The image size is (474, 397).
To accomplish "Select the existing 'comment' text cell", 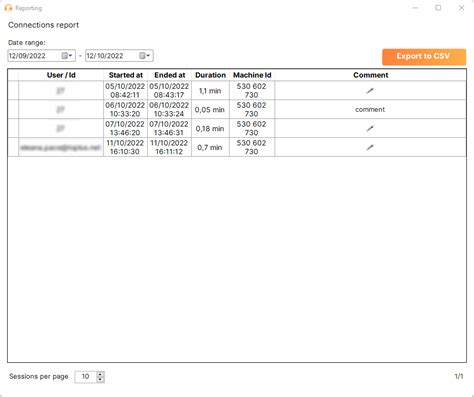I will pyautogui.click(x=370, y=109).
